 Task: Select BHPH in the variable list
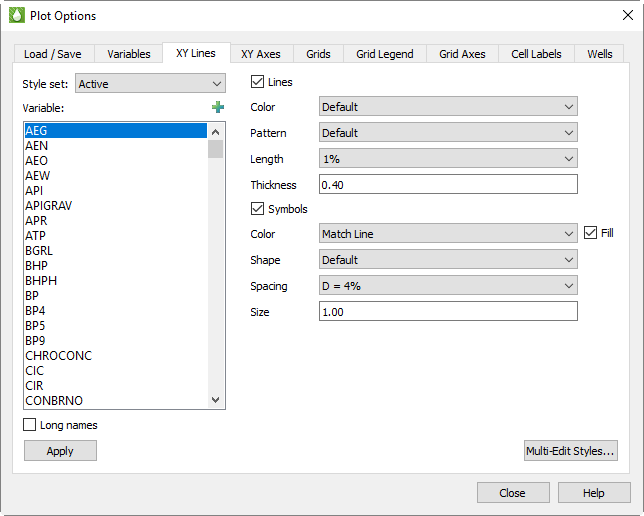point(116,281)
